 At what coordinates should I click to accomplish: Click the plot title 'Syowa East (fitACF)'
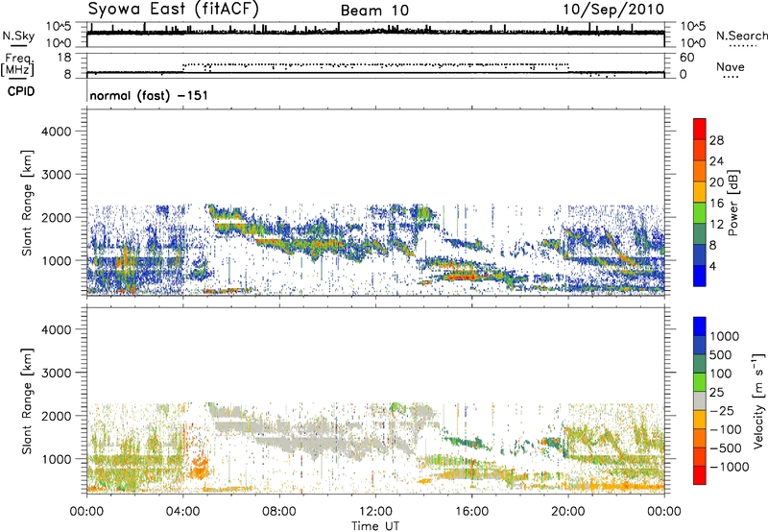pyautogui.click(x=173, y=9)
